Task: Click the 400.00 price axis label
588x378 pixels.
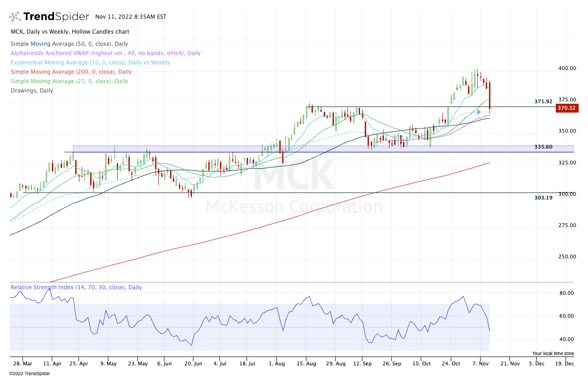Action: click(x=567, y=68)
